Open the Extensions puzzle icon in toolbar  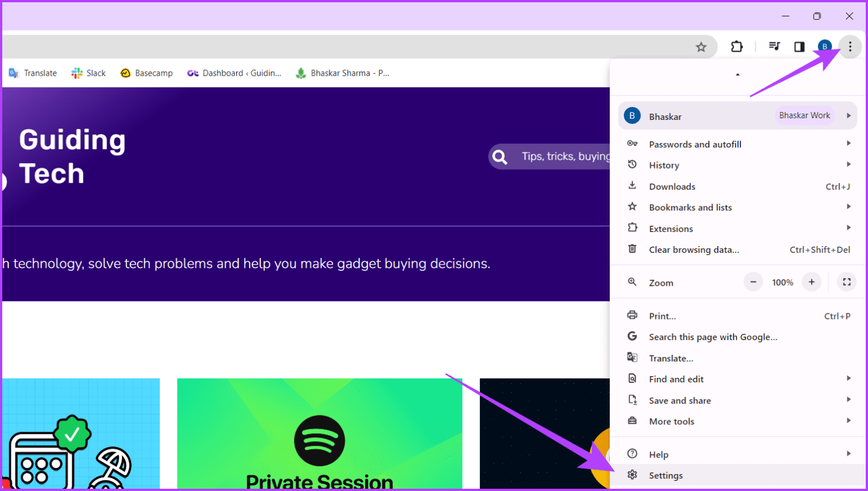pyautogui.click(x=737, y=47)
